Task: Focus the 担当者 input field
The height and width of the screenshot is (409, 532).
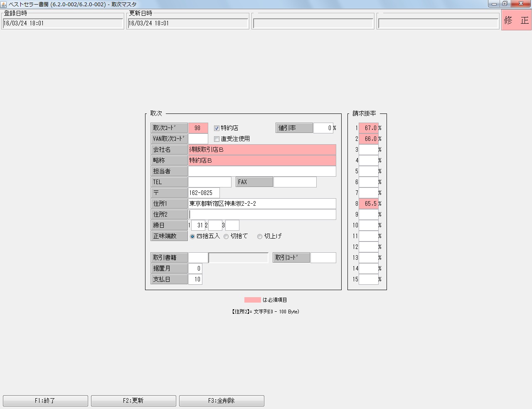Action: pyautogui.click(x=262, y=171)
